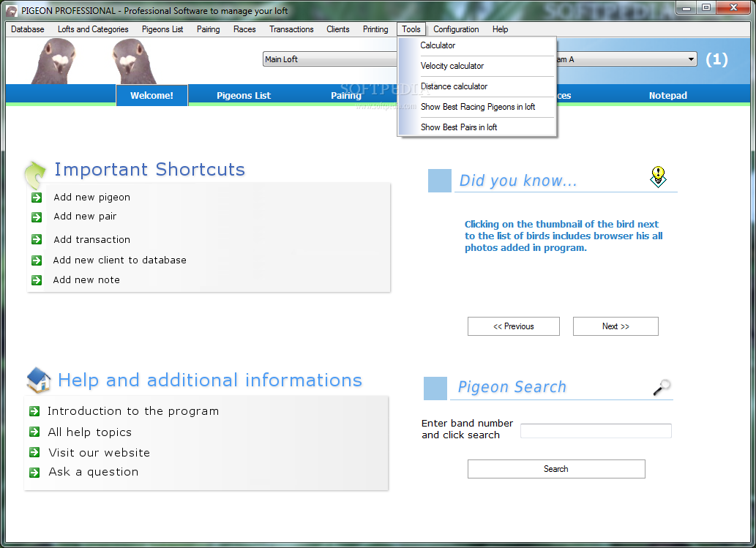Open the Ask a question link
Viewport: 756px width, 548px height.
(x=94, y=472)
